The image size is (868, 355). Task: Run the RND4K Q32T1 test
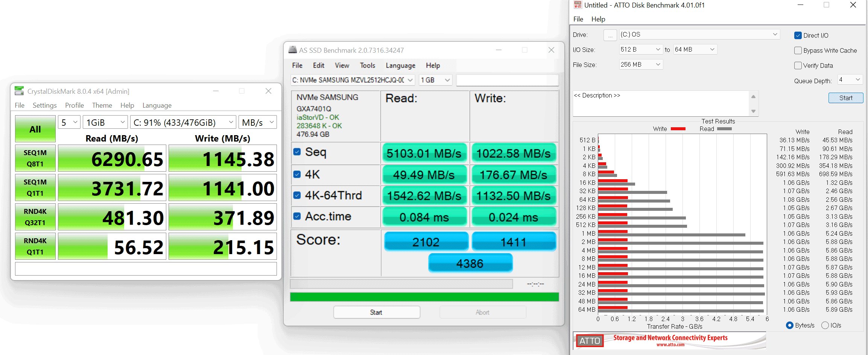coord(35,217)
